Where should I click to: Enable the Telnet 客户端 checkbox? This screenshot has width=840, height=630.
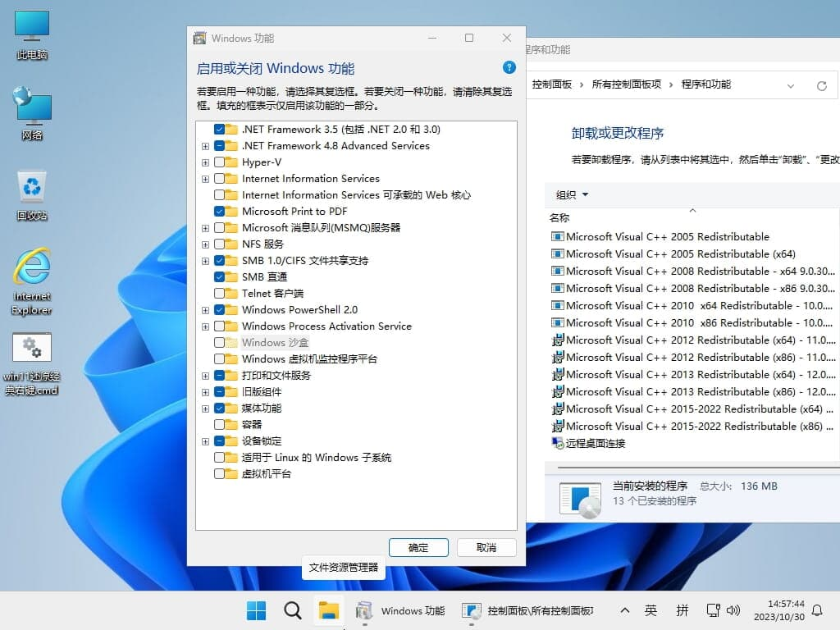click(221, 293)
